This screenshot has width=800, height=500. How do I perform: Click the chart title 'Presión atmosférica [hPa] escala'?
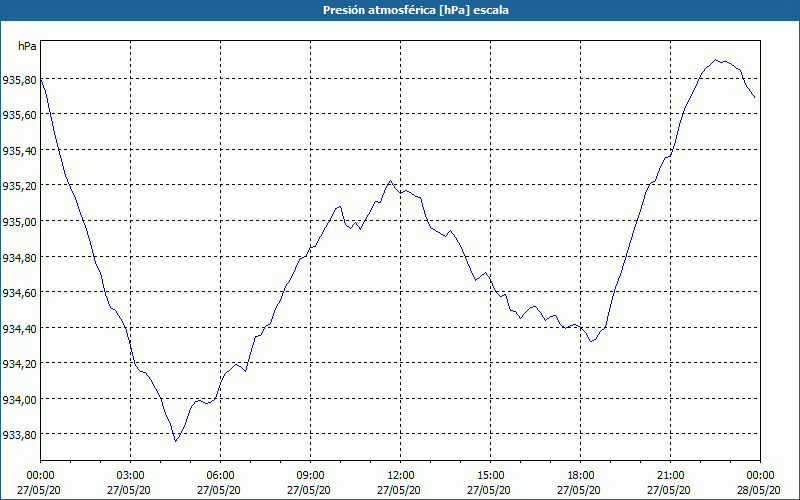415,10
